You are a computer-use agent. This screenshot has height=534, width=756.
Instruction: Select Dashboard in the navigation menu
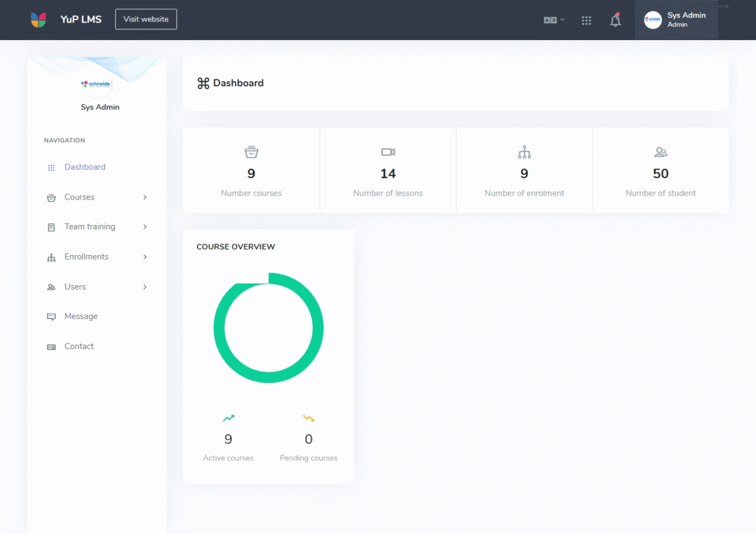85,168
